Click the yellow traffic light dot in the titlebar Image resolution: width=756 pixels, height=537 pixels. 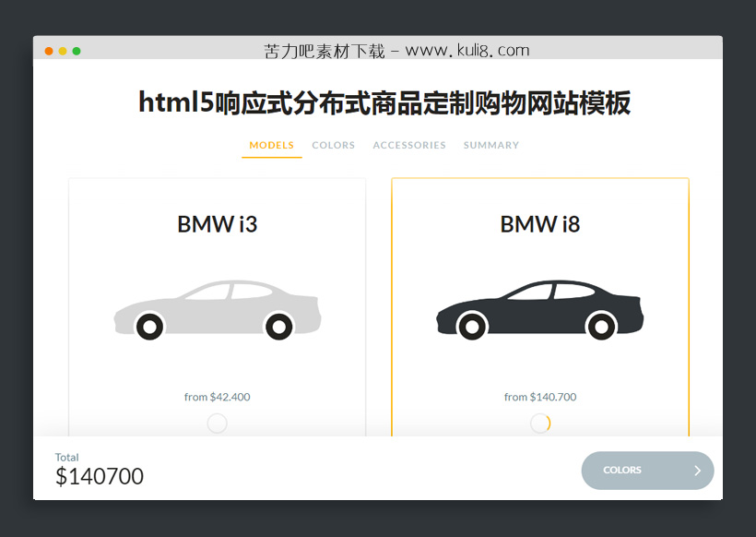click(x=62, y=51)
